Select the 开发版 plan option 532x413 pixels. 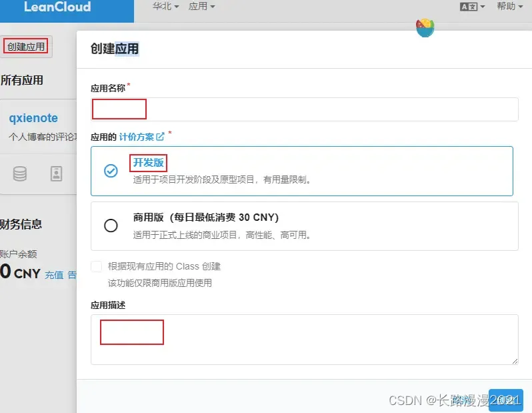301,171
